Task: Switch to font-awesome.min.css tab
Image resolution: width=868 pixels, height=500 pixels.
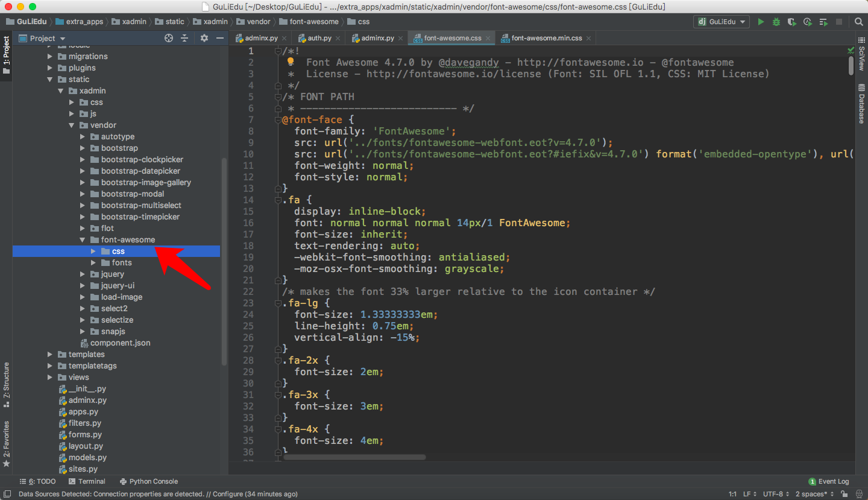Action: [x=546, y=38]
